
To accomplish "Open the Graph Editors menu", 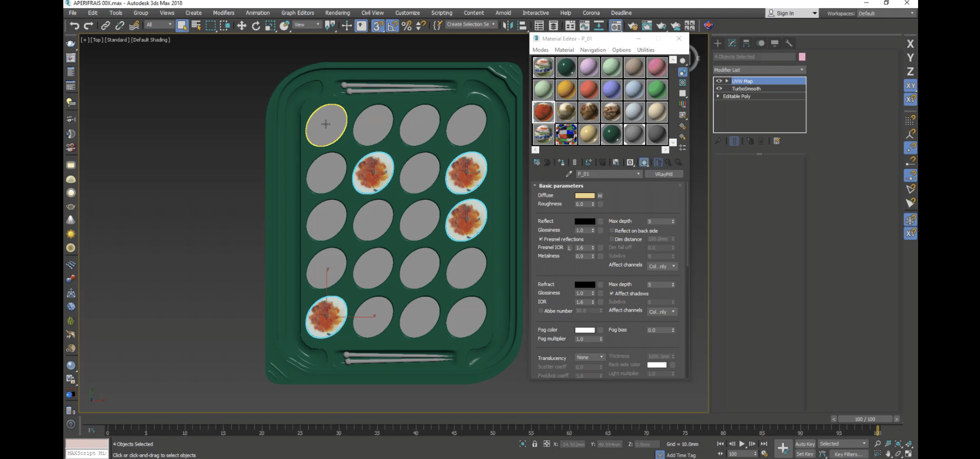I will point(297,13).
